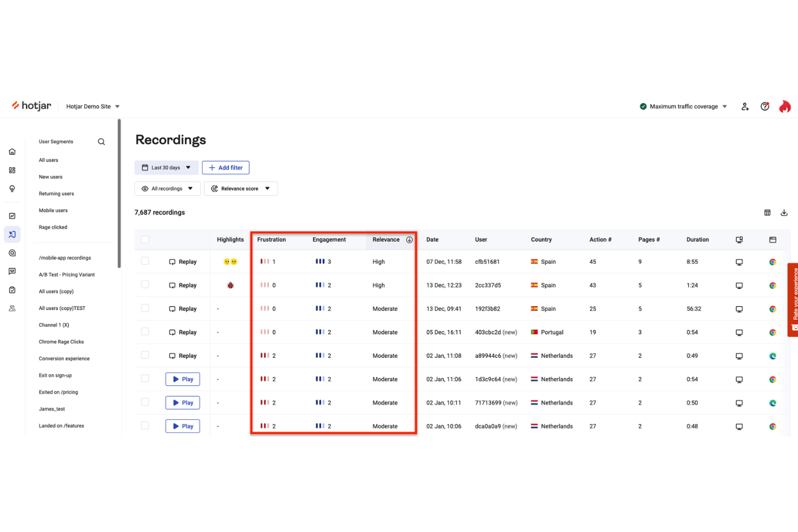Screen dimensions: 798x532
Task: Tick the checkbox for user 192f3b82 row
Action: pyautogui.click(x=145, y=308)
